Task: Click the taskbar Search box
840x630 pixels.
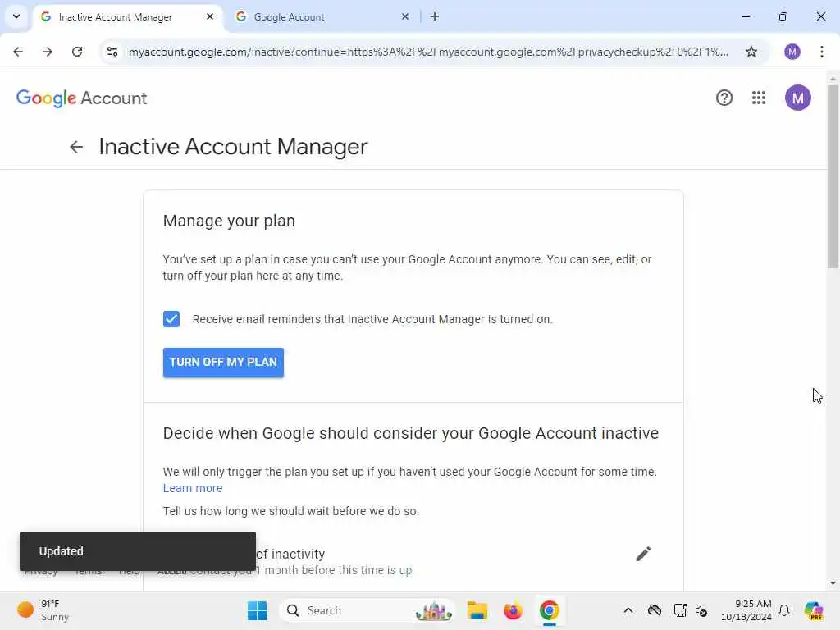Action: (367, 610)
